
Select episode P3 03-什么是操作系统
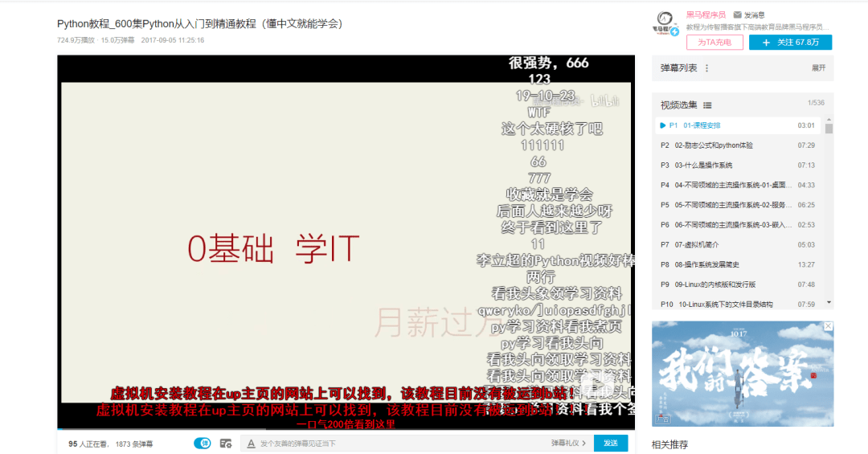point(738,166)
